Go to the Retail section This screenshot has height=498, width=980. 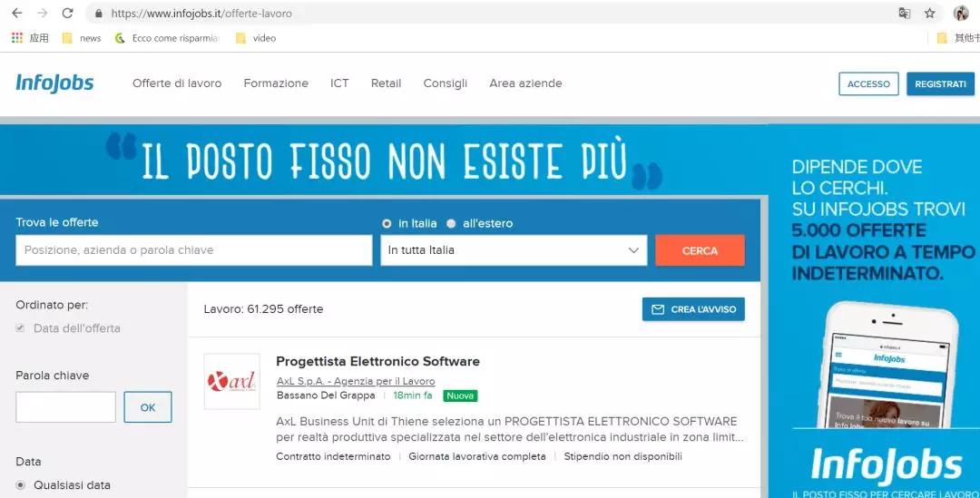(x=386, y=83)
